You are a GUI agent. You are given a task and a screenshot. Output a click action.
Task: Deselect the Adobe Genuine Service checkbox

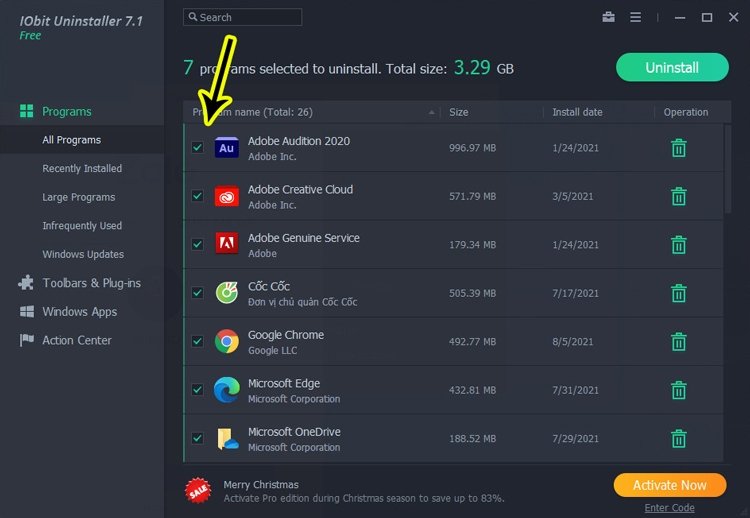click(197, 244)
